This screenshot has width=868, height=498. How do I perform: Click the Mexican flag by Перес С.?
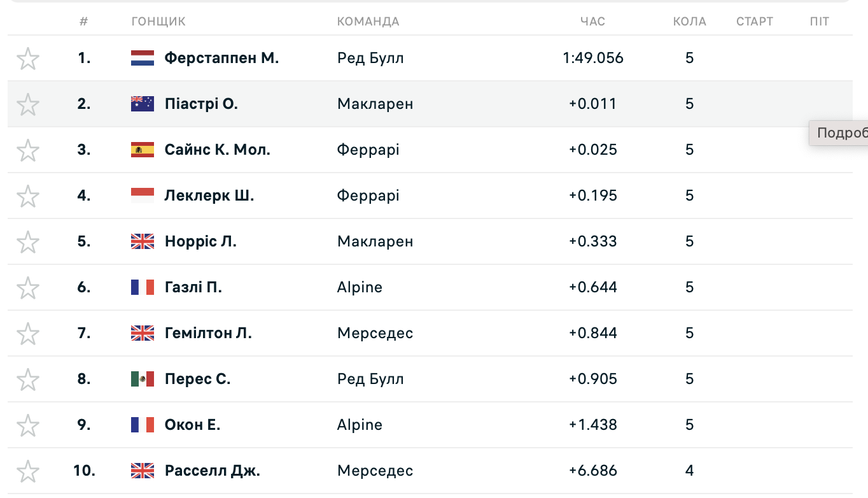tap(143, 380)
